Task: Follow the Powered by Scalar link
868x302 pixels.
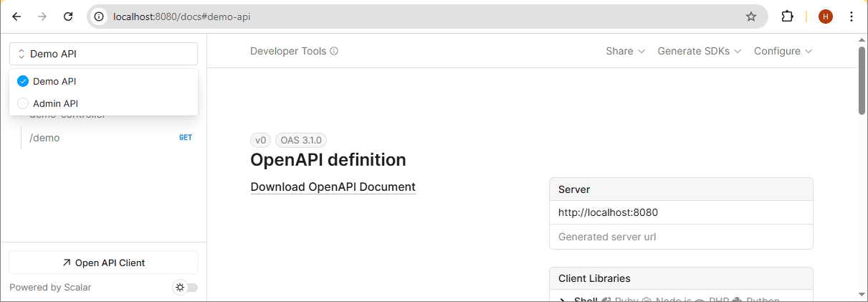Action: tap(50, 287)
